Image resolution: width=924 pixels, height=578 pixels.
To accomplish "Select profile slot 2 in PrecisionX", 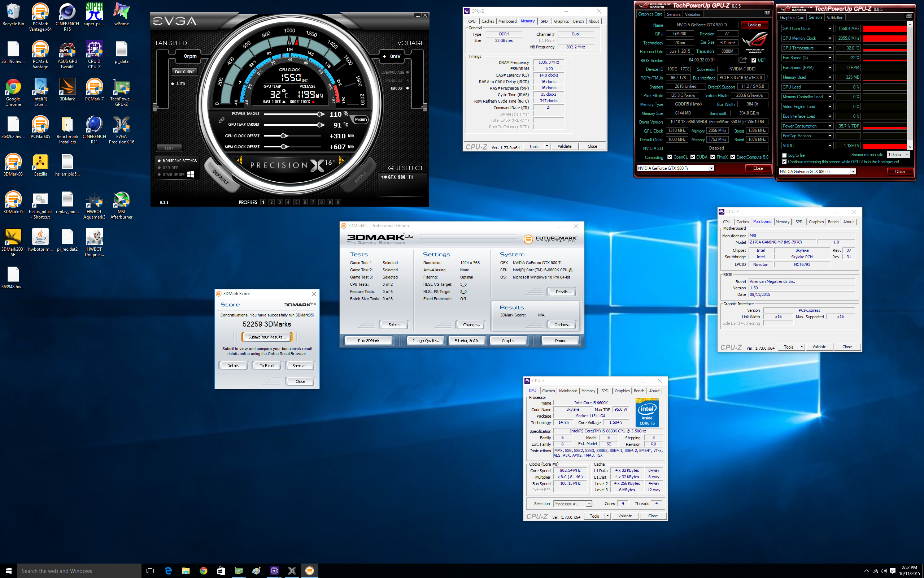I will coord(271,202).
